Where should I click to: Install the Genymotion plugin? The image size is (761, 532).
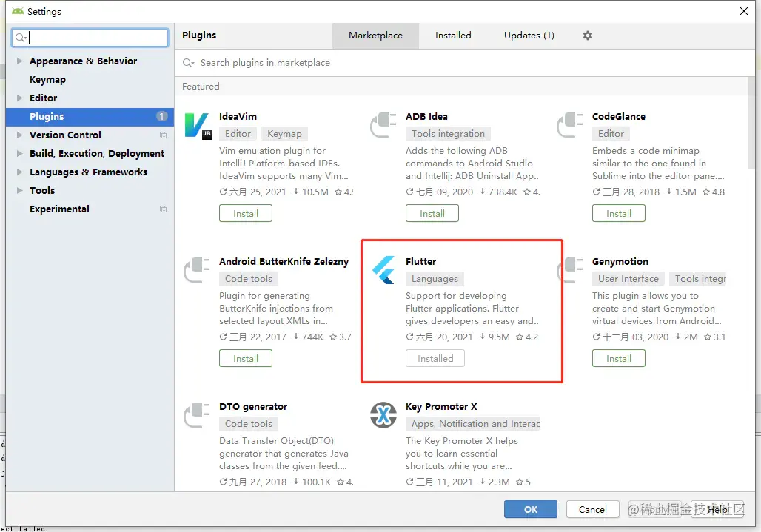[619, 358]
